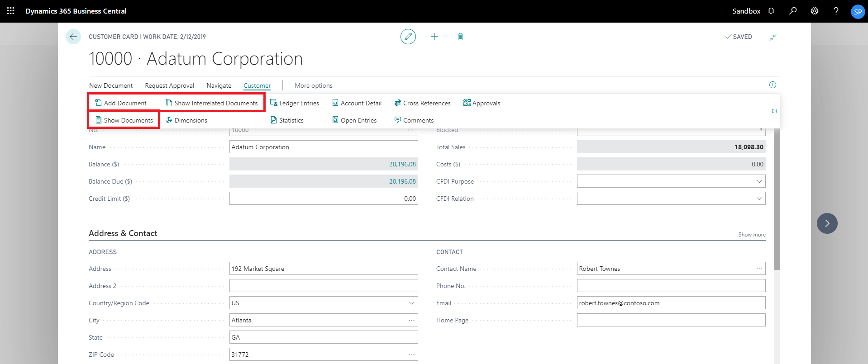The image size is (868, 364).
Task: Go back using the left arrow icon
Action: [x=73, y=37]
